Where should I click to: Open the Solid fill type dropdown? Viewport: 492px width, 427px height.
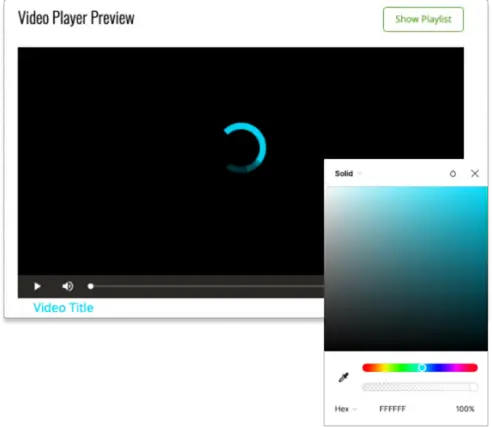(x=348, y=174)
